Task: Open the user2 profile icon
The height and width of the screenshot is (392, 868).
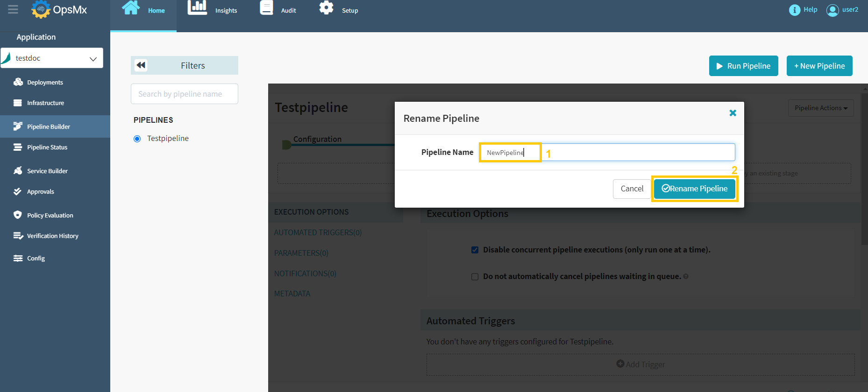Action: 832,10
